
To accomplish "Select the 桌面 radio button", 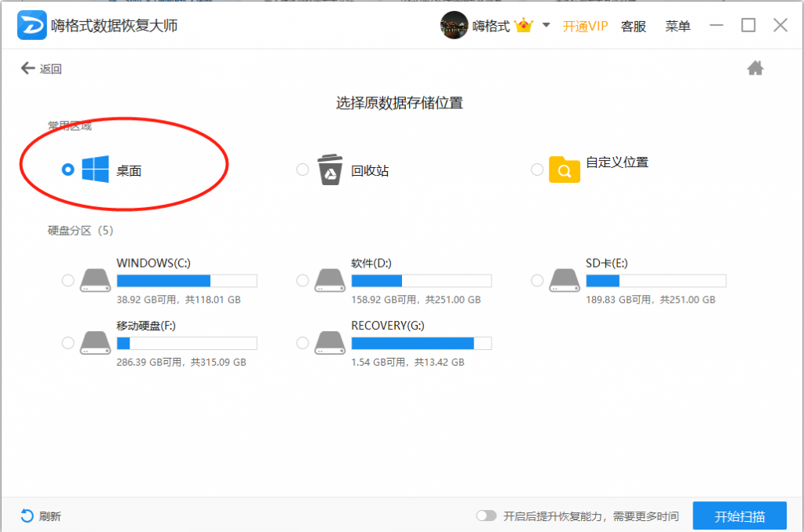I will pos(68,169).
